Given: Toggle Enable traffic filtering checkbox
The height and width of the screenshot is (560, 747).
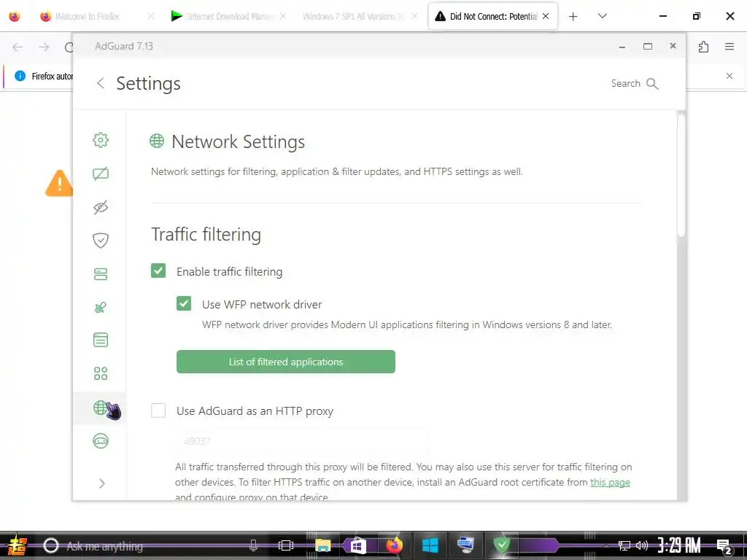Looking at the screenshot, I should (x=158, y=271).
